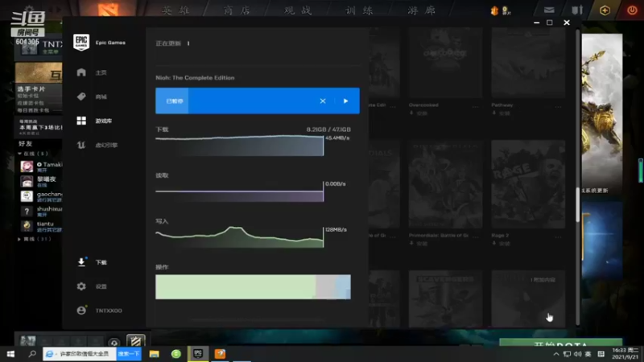This screenshot has height=362, width=644.
Task: Open the Store tab in Dota 2
Action: point(237,10)
